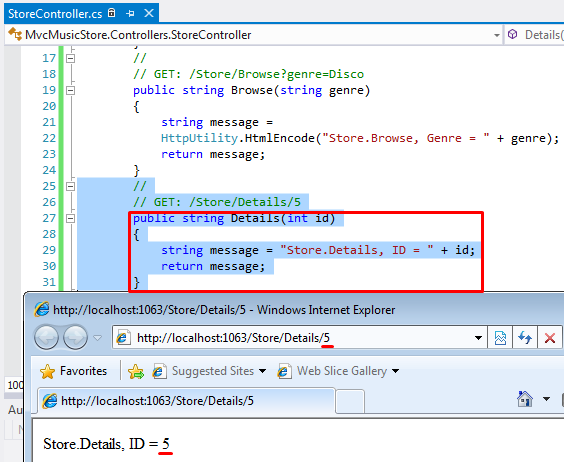
Task: Open the Home page icon
Action: (x=524, y=399)
